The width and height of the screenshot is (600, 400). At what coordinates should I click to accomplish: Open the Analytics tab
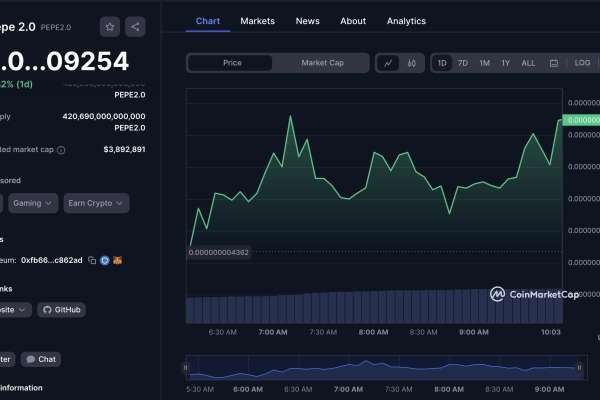pyautogui.click(x=406, y=21)
